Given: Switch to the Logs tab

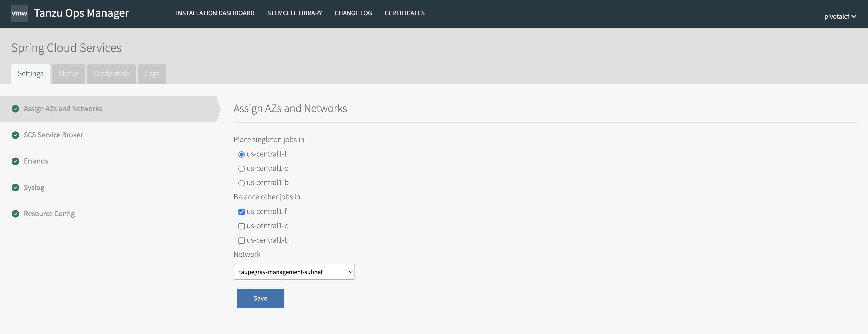Looking at the screenshot, I should 152,74.
